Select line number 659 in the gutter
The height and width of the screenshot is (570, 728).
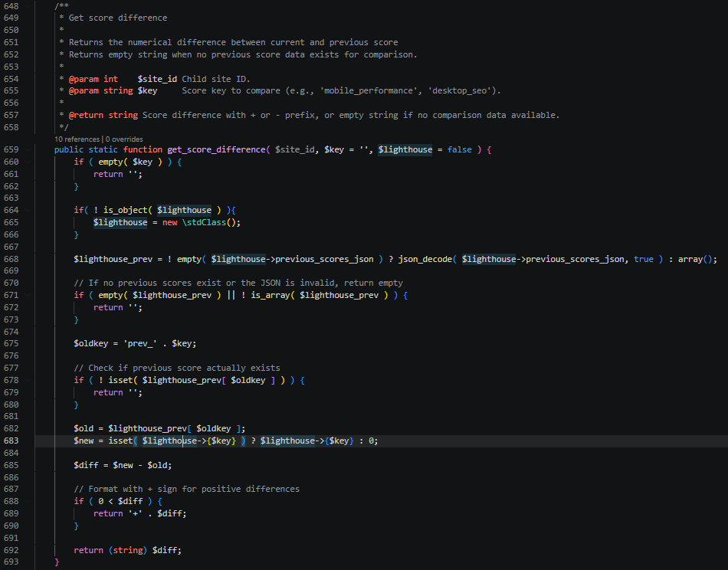tap(11, 149)
